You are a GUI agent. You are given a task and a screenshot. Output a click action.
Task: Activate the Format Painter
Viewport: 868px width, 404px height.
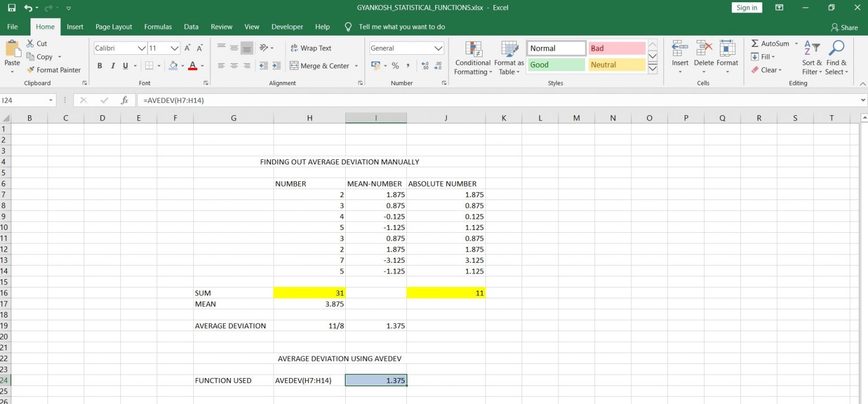tap(54, 69)
